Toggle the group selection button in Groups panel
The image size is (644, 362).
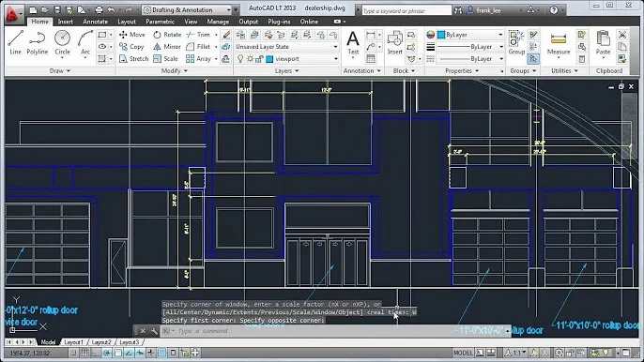(533, 59)
